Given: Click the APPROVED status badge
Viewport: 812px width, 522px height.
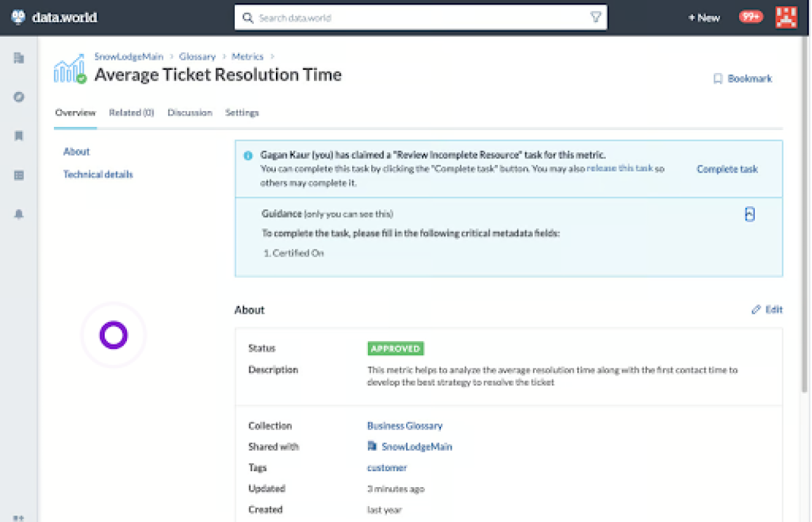Looking at the screenshot, I should click(396, 348).
